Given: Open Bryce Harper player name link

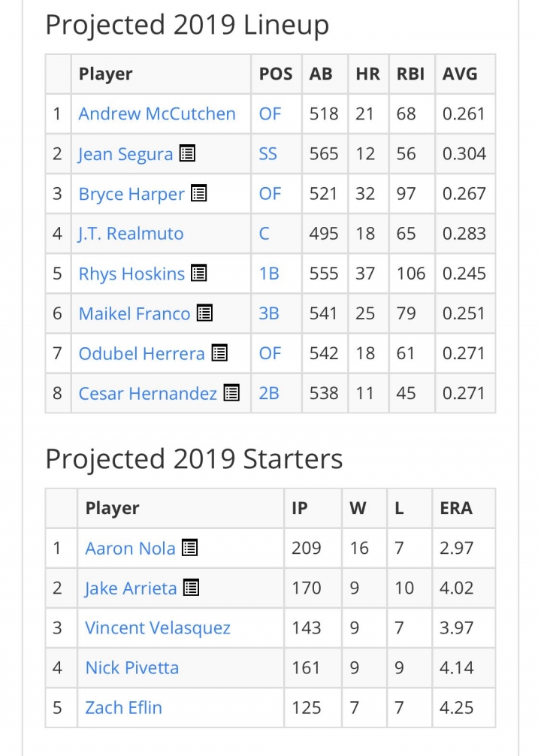Looking at the screenshot, I should pyautogui.click(x=131, y=194).
